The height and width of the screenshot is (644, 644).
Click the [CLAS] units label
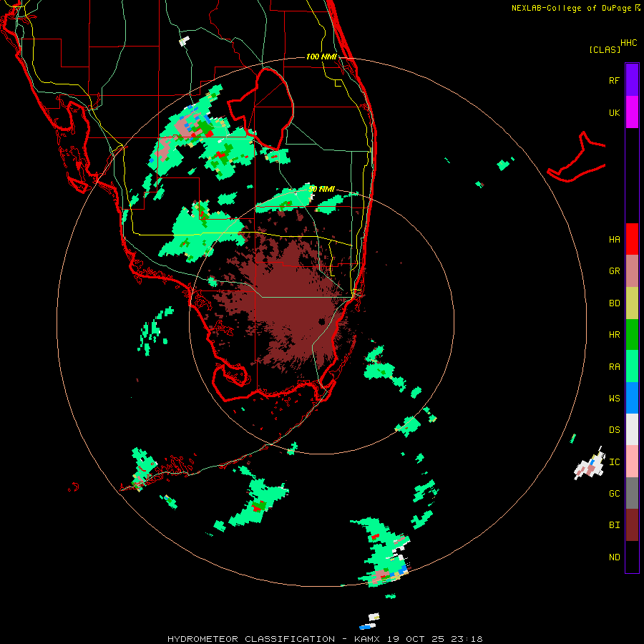605,49
